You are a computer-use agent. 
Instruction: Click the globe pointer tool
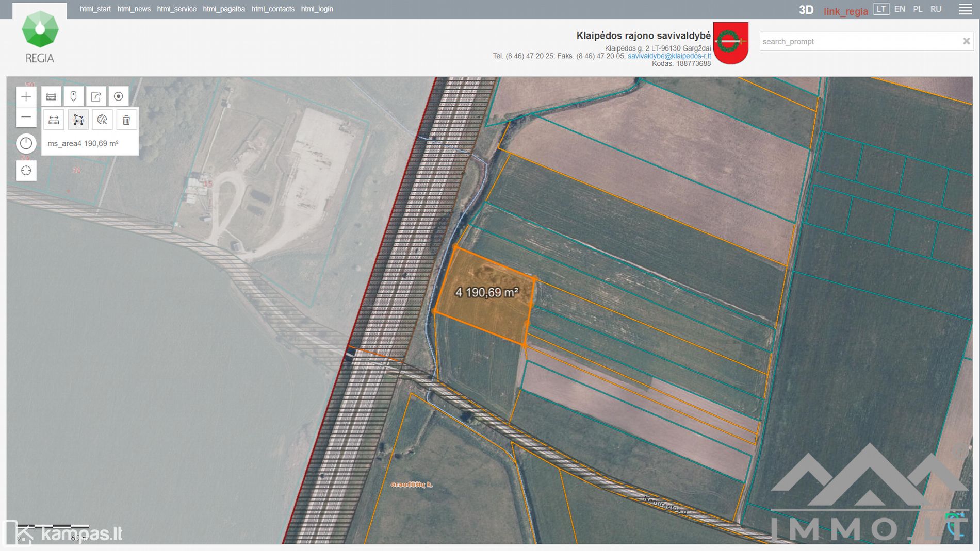(102, 120)
